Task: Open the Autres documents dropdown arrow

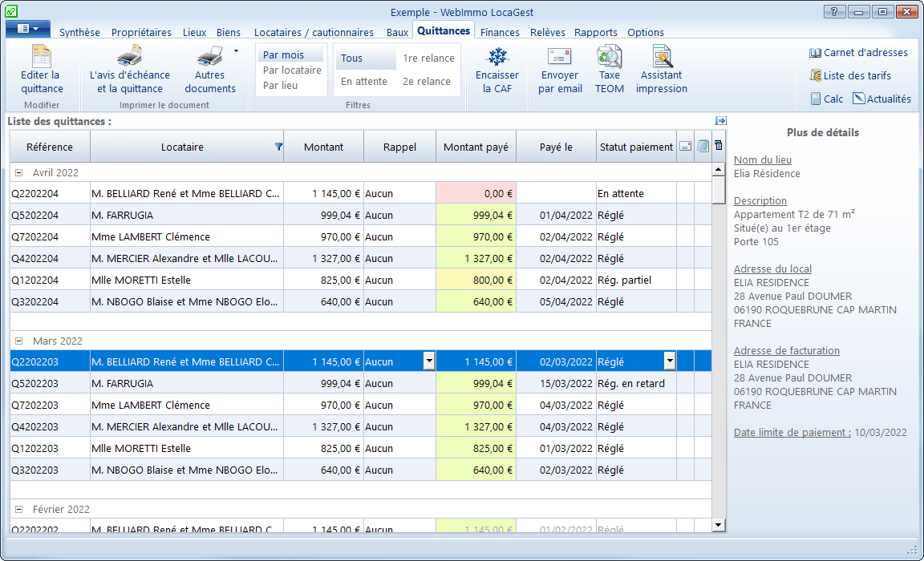Action: 236,51
